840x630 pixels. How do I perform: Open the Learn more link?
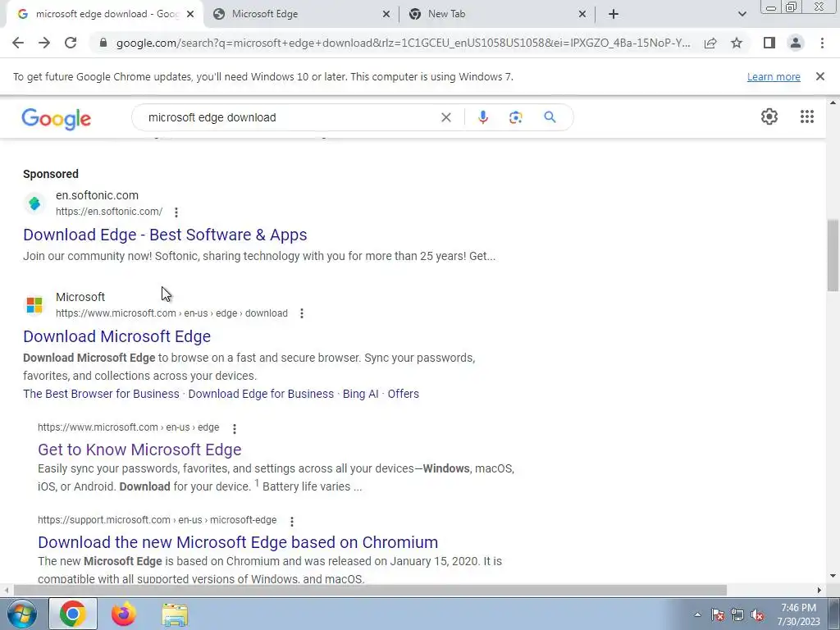coord(774,76)
